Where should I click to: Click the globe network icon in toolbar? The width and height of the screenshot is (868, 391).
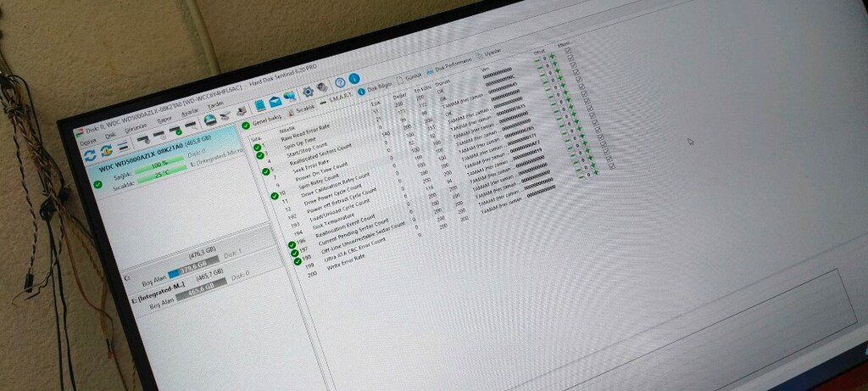tap(290, 97)
